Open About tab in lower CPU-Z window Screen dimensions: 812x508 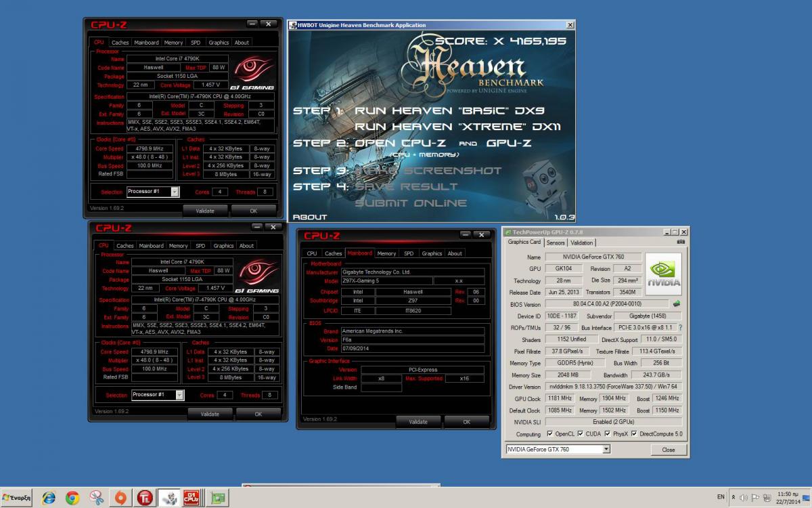click(246, 246)
